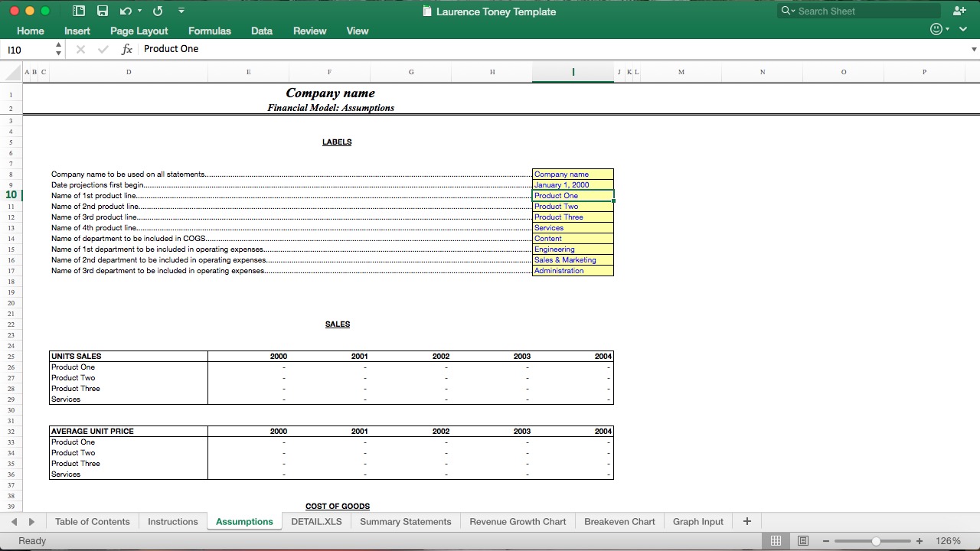980x551 pixels.
Task: Open Insert Function with the fx icon
Action: (126, 48)
